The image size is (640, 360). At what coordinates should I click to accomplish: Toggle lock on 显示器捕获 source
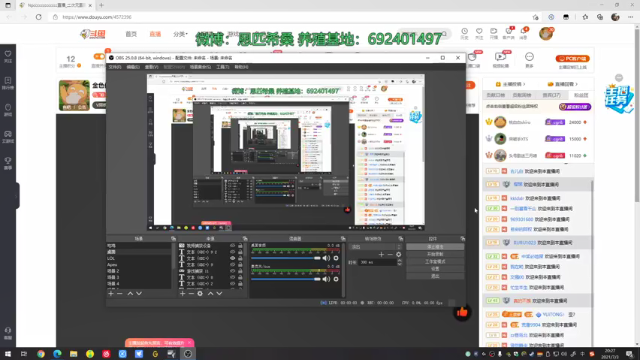click(x=240, y=271)
